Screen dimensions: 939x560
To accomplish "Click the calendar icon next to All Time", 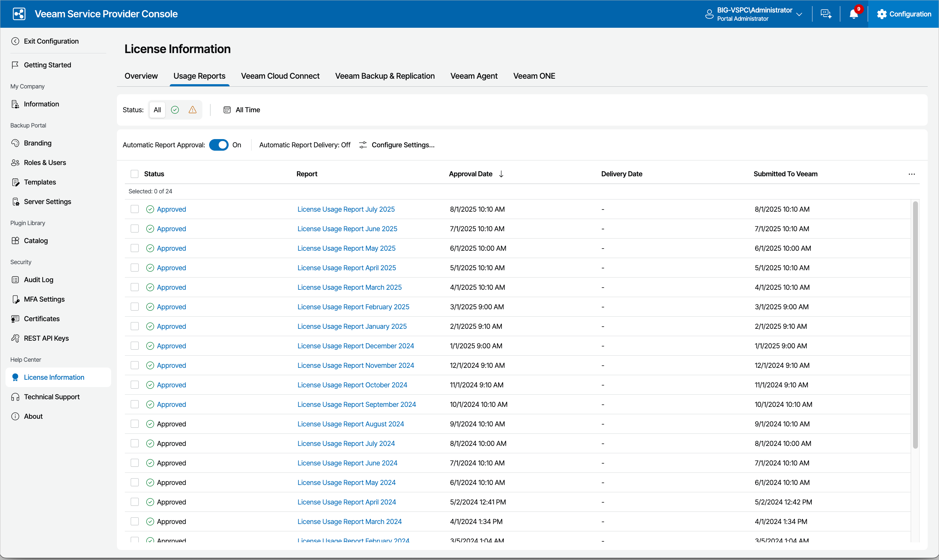I will 227,110.
